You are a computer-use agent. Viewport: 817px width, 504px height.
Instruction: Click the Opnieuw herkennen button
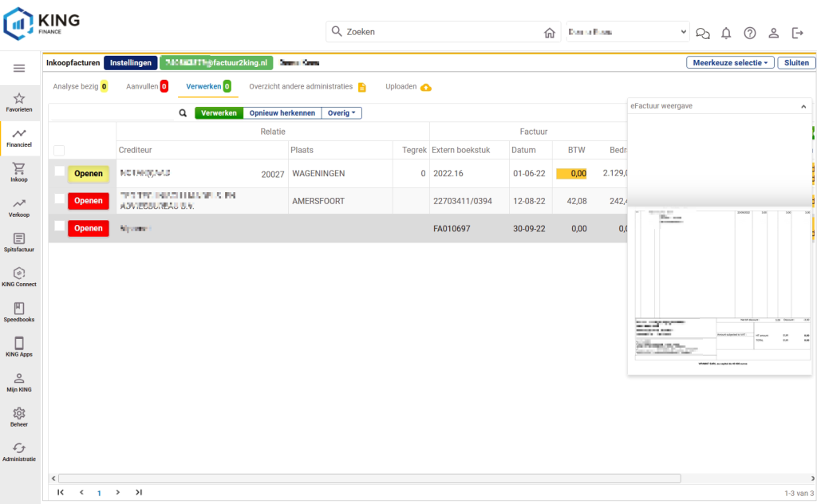pyautogui.click(x=282, y=113)
